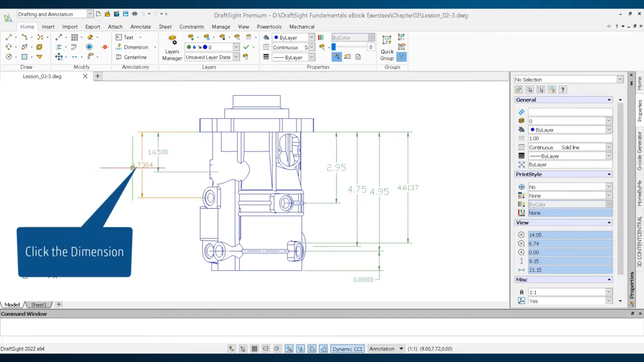Click the help question mark in Properties panel

click(x=563, y=90)
